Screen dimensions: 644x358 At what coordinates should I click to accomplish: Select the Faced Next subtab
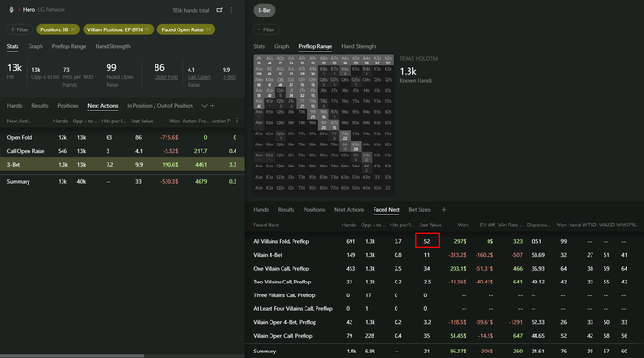pos(386,210)
